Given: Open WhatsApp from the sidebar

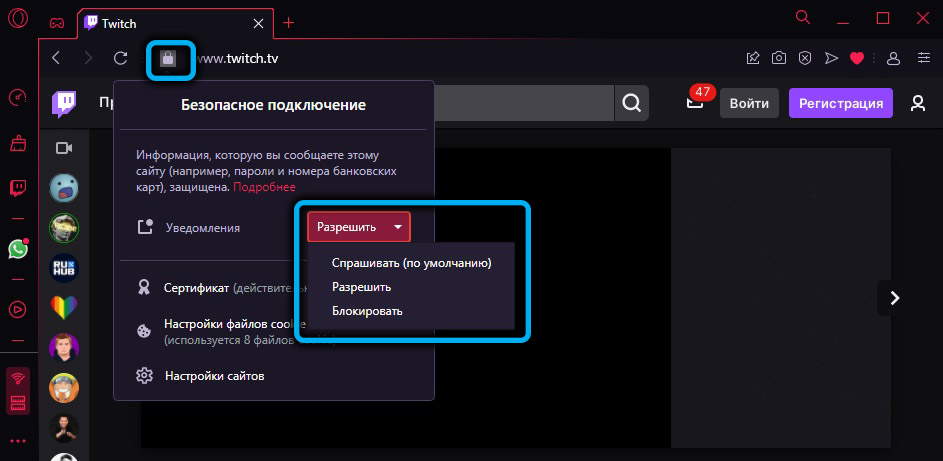Looking at the screenshot, I should point(18,248).
